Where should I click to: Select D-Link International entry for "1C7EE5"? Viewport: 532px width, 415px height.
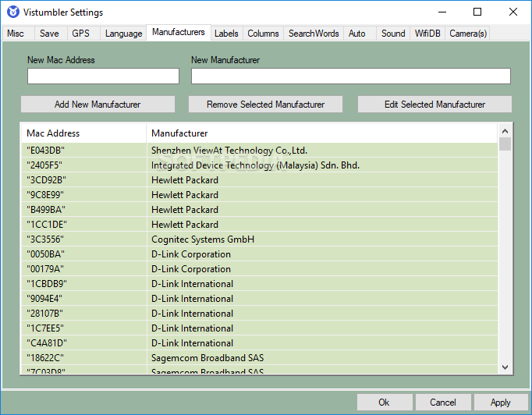(192, 328)
